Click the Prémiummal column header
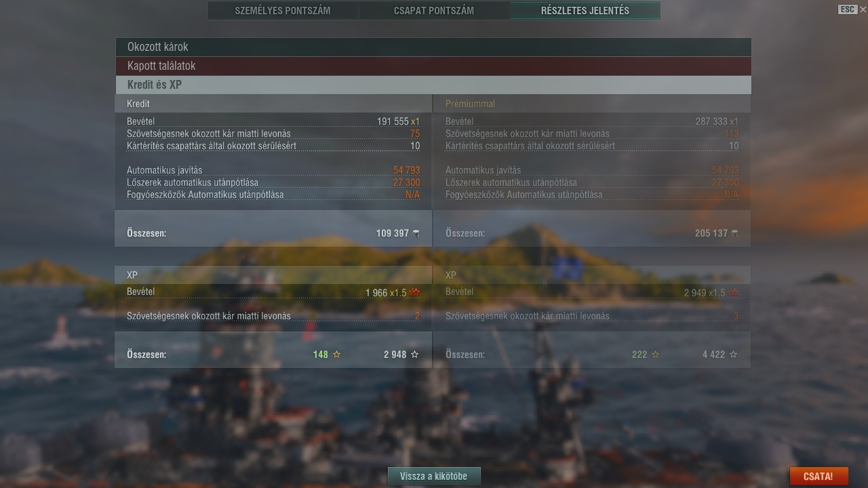This screenshot has width=868, height=488. click(470, 104)
